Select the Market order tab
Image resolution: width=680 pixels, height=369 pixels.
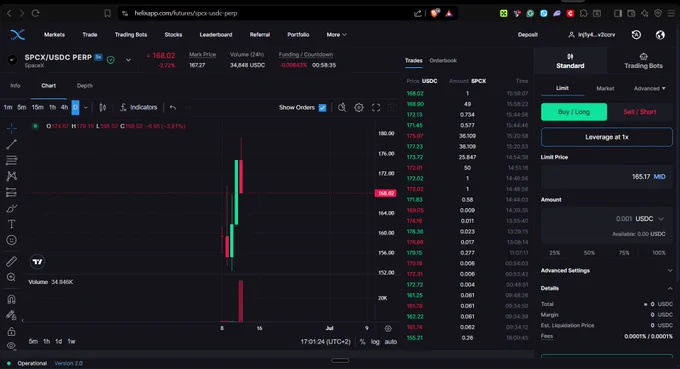(x=605, y=88)
